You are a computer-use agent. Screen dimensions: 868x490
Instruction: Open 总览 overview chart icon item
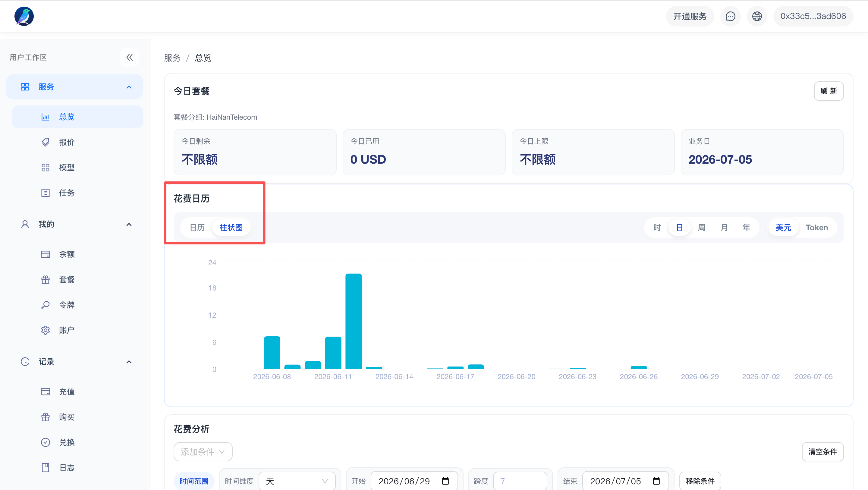coord(77,117)
